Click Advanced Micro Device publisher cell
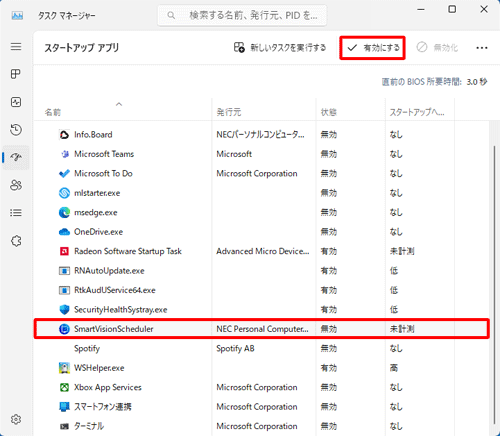Screen dimensions: 500x436 click(263, 251)
